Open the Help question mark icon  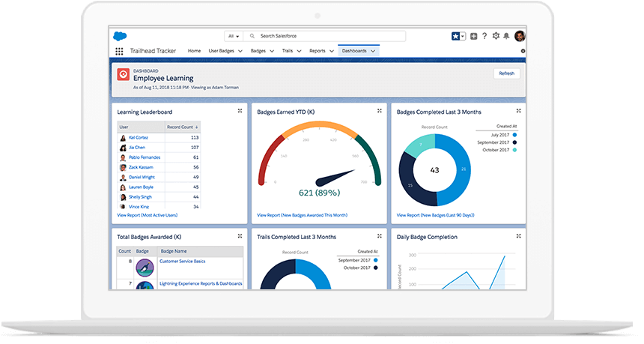[484, 36]
